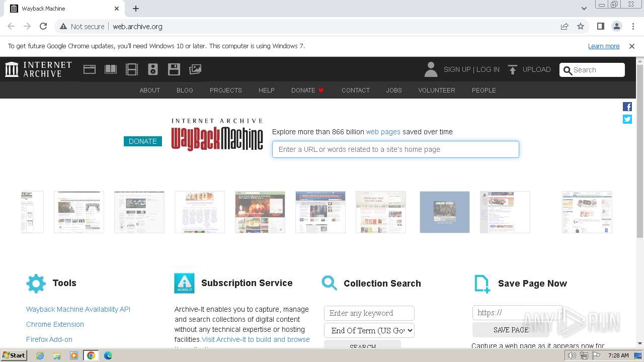Open Chrome profile menu
This screenshot has height=362, width=644.
coord(617,26)
